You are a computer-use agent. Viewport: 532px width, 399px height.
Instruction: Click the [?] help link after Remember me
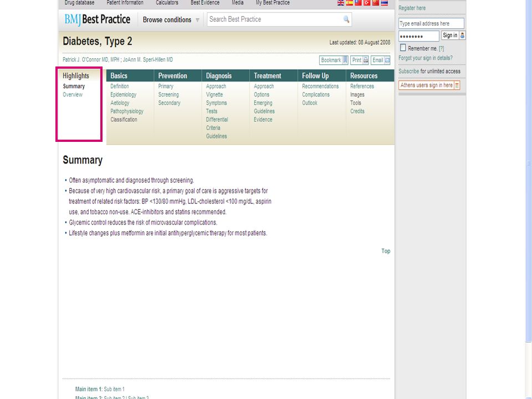coord(442,49)
